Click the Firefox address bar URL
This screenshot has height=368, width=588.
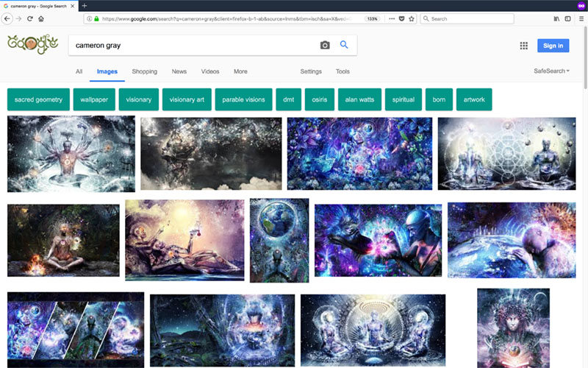pyautogui.click(x=225, y=19)
